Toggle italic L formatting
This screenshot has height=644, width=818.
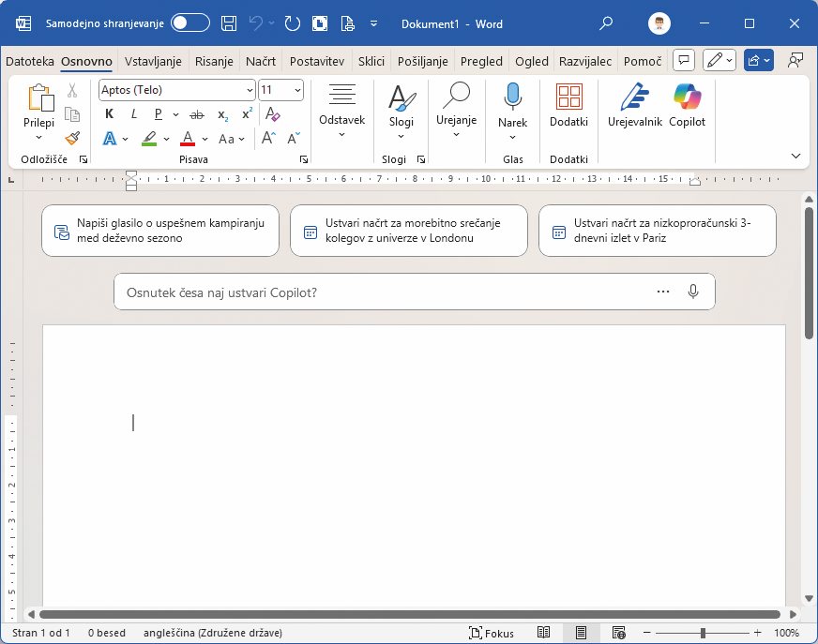coord(134,114)
